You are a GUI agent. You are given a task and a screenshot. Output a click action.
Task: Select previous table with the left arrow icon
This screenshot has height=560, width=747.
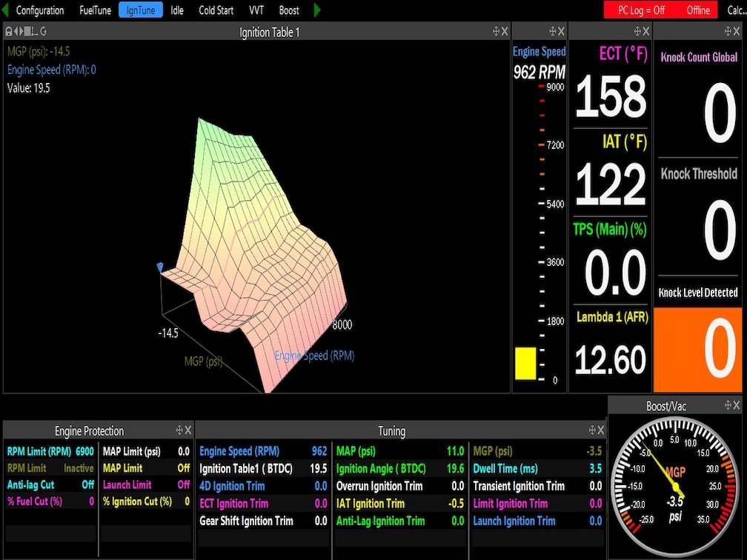(15, 31)
